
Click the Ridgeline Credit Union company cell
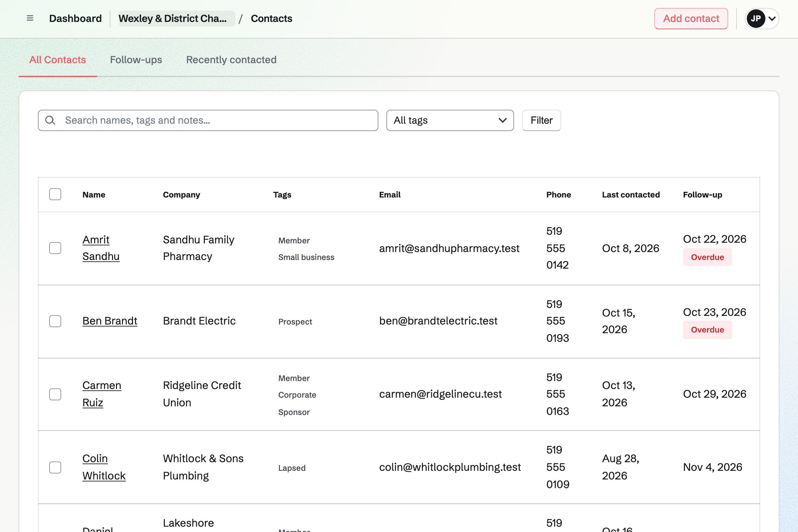202,394
